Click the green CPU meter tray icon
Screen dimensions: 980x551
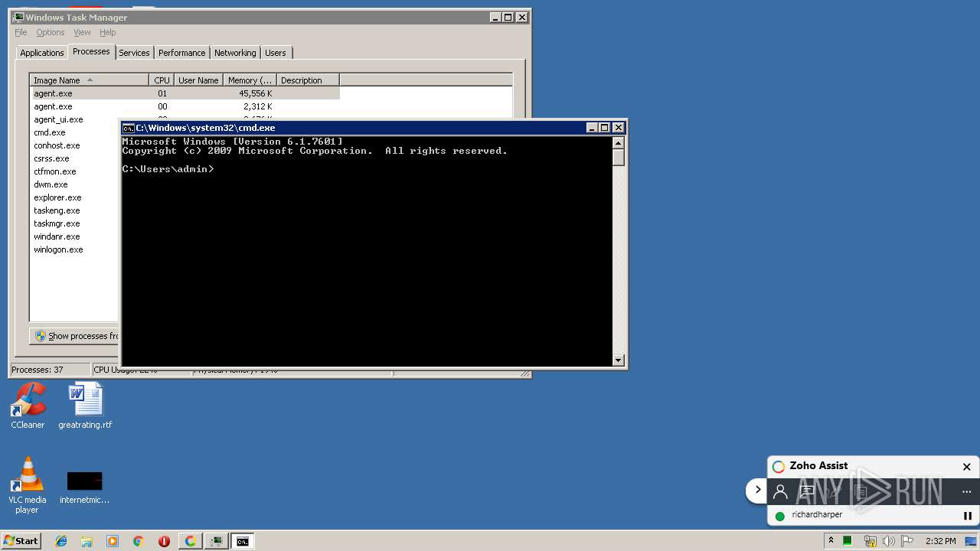[x=848, y=541]
